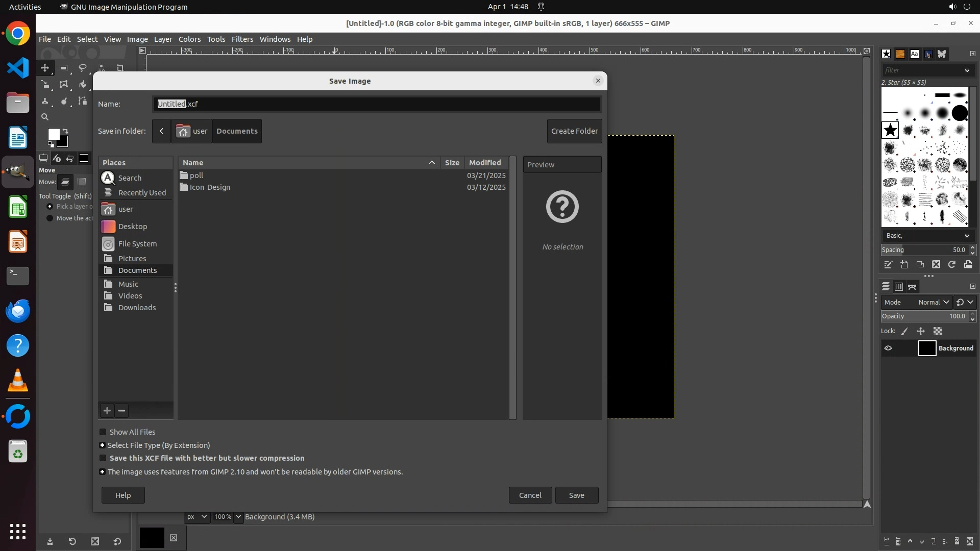Click the Opacity slider
The width and height of the screenshot is (980, 551).
[919, 316]
